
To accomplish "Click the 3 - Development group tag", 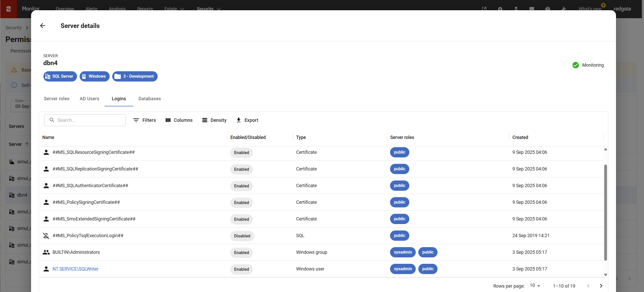I will [x=135, y=76].
